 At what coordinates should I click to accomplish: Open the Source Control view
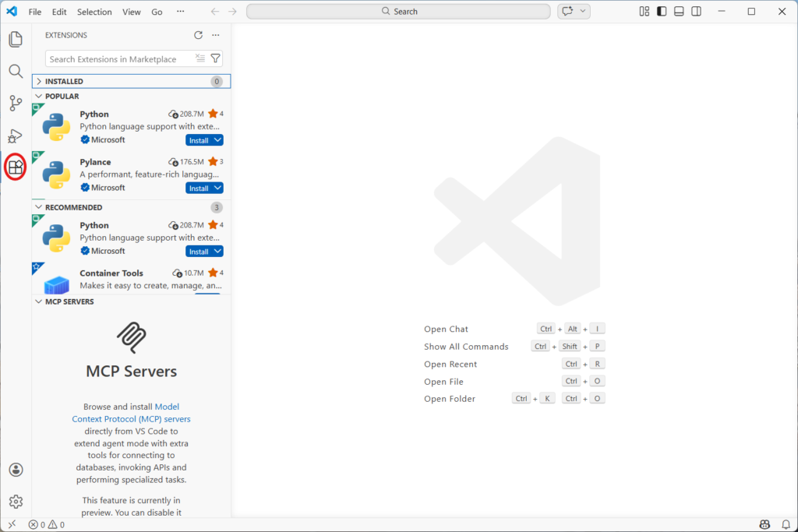coord(16,104)
